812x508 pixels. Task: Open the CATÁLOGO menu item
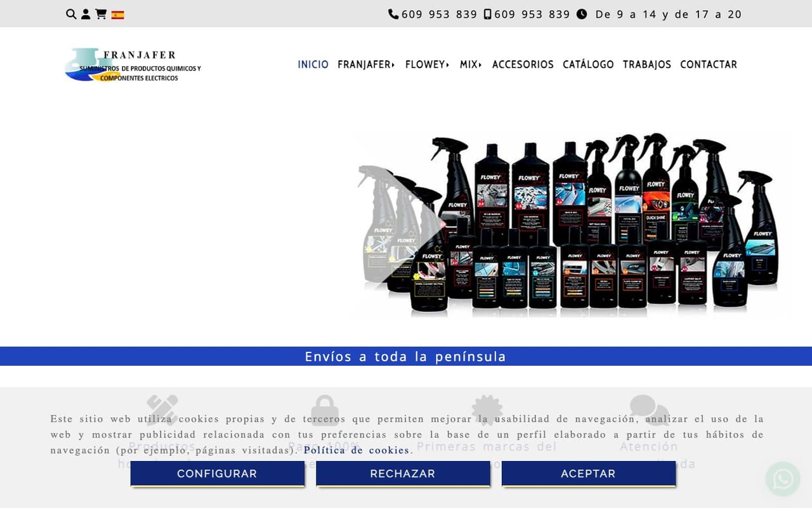588,64
